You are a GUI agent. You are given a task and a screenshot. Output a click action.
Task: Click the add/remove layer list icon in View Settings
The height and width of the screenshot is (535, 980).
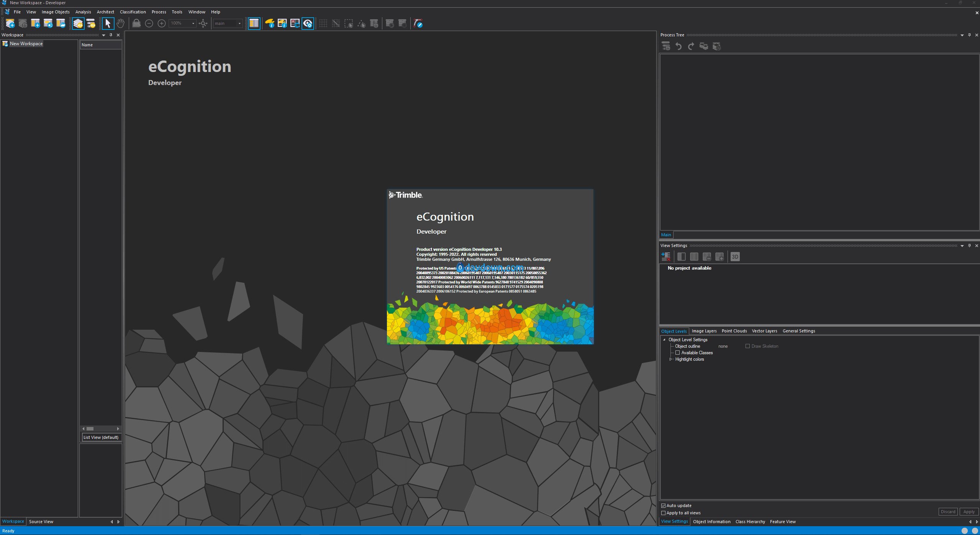666,257
